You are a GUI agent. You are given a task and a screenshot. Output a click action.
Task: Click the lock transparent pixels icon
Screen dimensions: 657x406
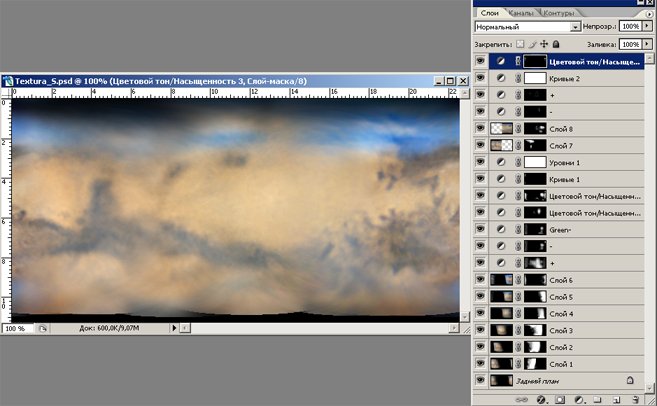pyautogui.click(x=521, y=45)
